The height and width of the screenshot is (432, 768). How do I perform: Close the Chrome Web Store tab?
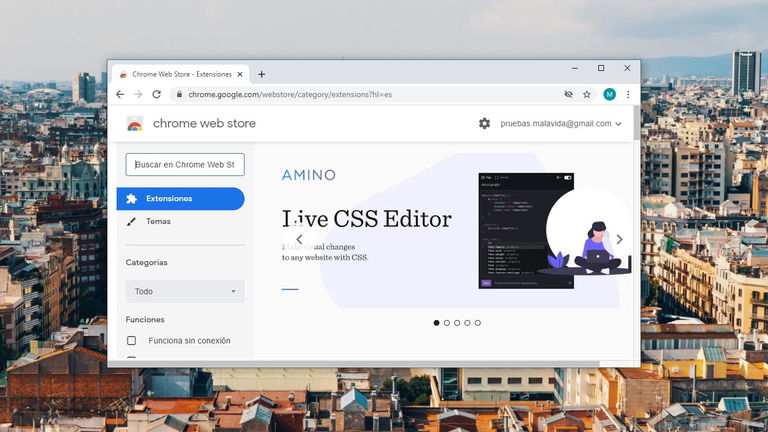[x=240, y=74]
